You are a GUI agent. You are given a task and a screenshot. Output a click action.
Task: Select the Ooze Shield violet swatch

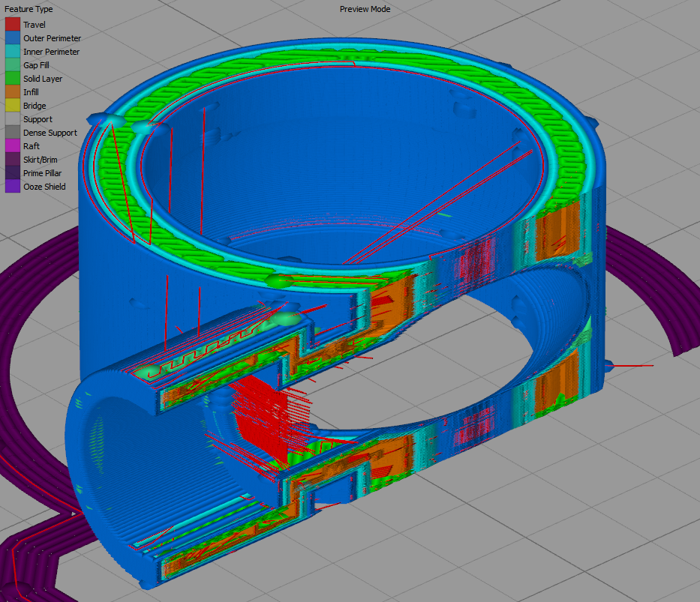point(13,187)
